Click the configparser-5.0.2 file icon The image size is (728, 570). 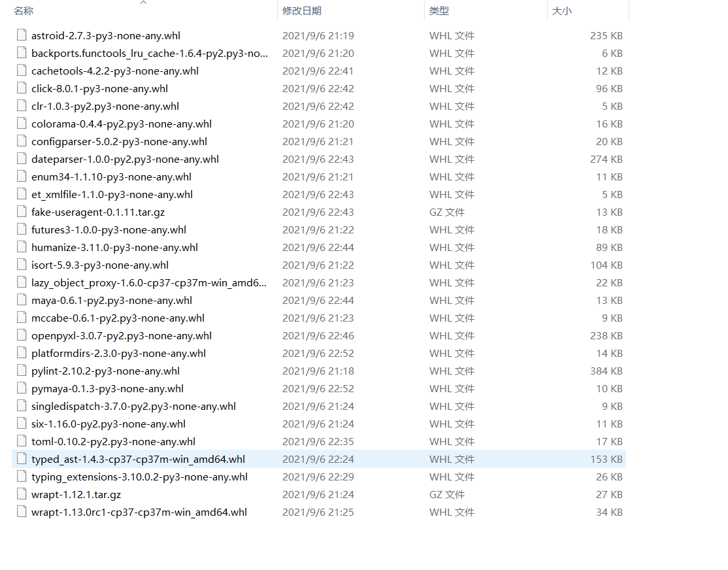pyautogui.click(x=22, y=141)
